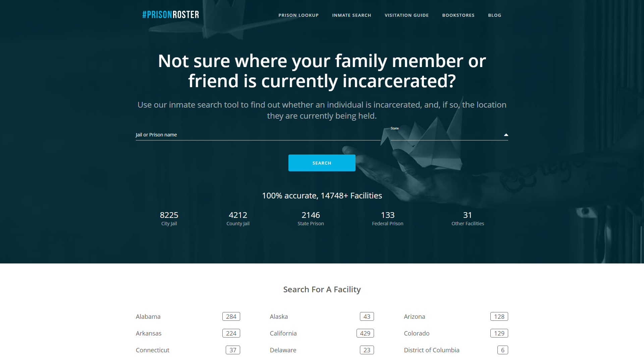Click the Search button

click(322, 163)
